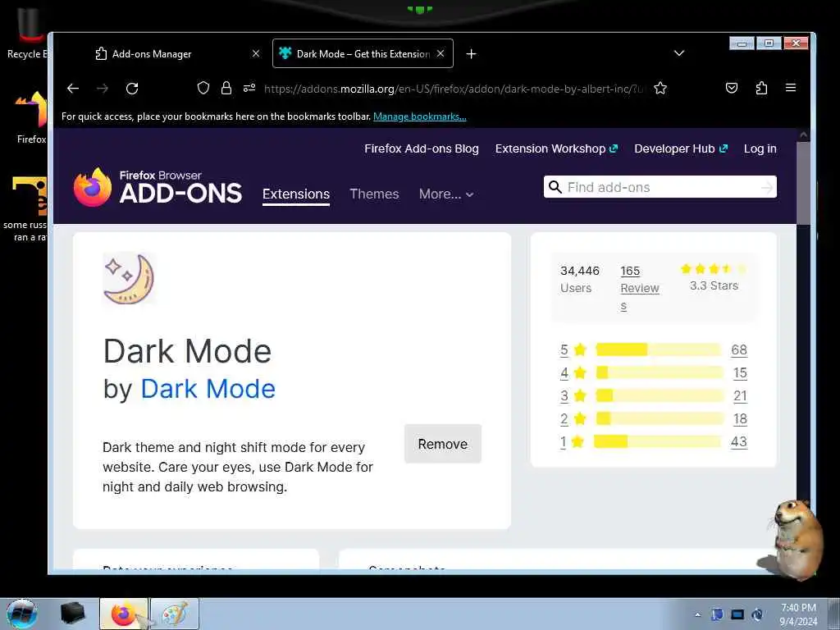Open Manage bookmarks link
The image size is (840, 630).
click(x=419, y=116)
